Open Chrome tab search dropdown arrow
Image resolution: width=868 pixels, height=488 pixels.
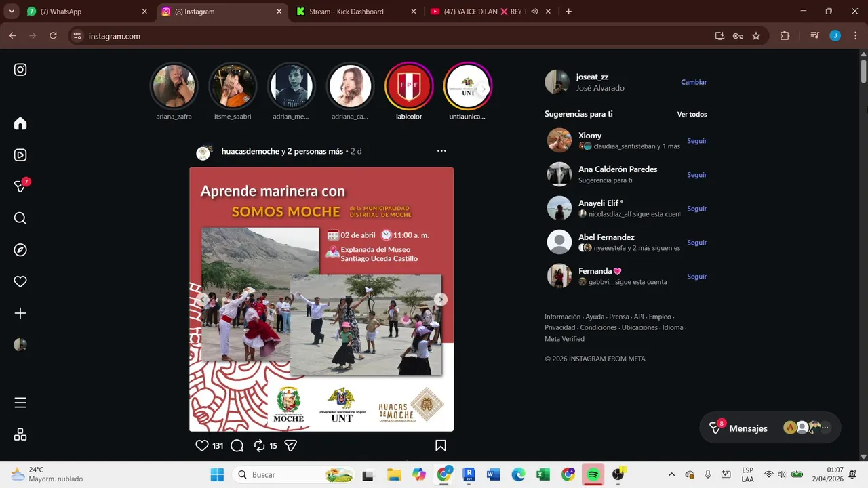[12, 12]
